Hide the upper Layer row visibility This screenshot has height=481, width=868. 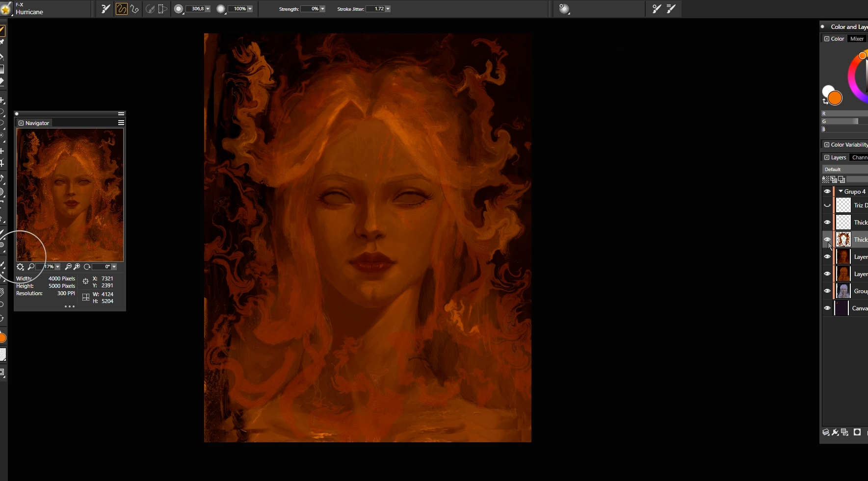[827, 256]
